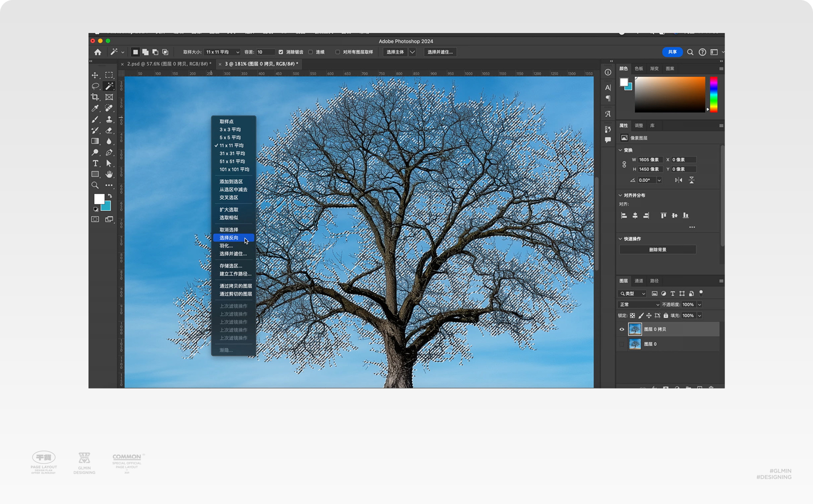Screen dimensions: 813x504
Task: Select the Move tool
Action: (x=95, y=75)
